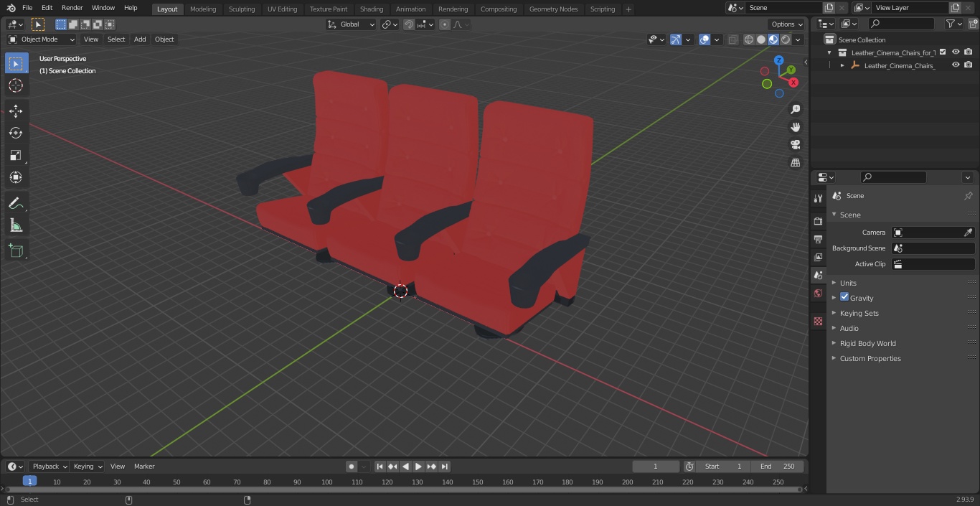Click the X axis on navigation gizmo
This screenshot has width=980, height=506.
793,83
